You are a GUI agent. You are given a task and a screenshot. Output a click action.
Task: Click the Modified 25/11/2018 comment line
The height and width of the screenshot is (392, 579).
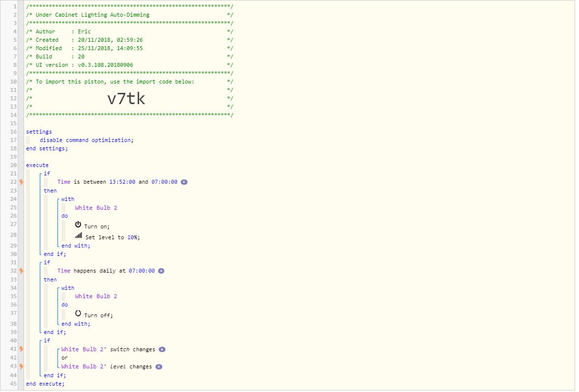coord(130,48)
